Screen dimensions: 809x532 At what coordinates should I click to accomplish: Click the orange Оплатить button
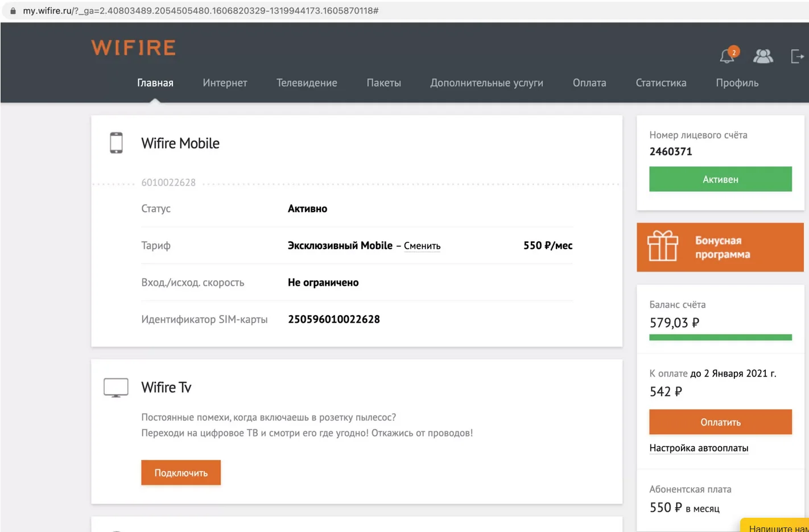click(720, 422)
